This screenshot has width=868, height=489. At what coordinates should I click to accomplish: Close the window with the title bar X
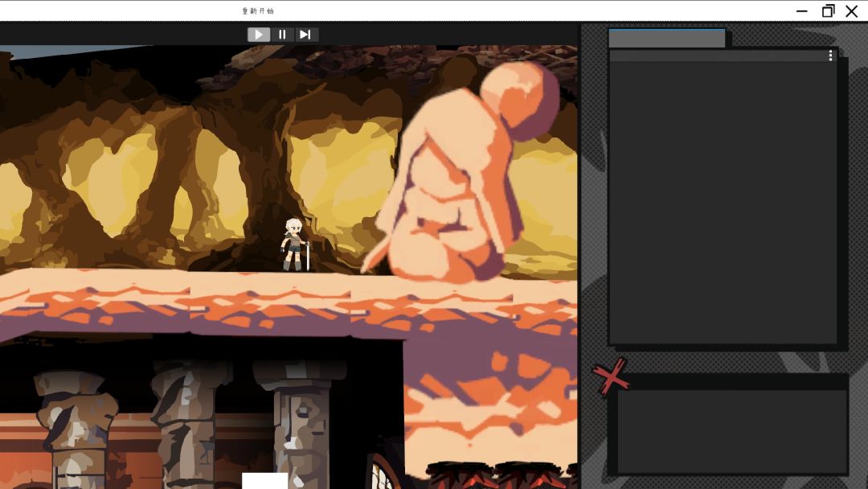click(852, 11)
